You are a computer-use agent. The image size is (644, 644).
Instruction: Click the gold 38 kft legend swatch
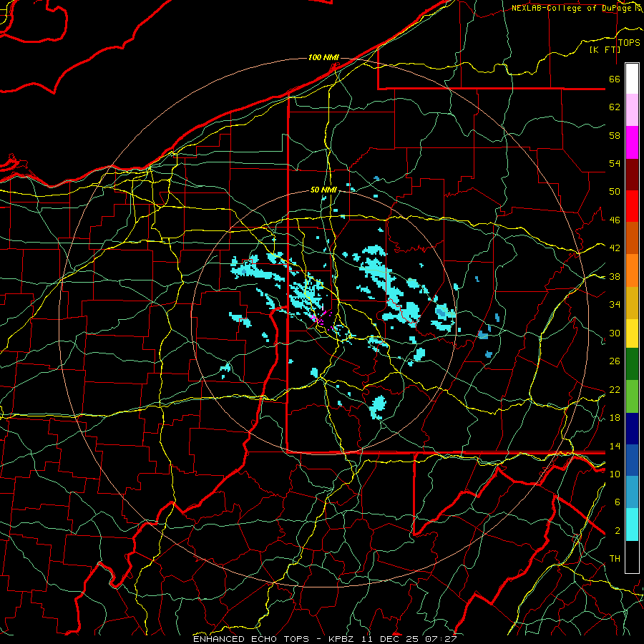pos(632,302)
